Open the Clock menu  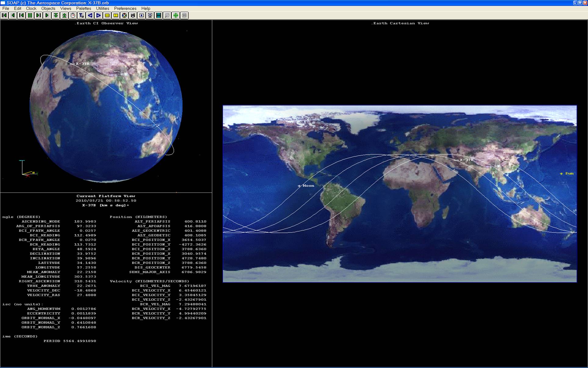coord(31,9)
